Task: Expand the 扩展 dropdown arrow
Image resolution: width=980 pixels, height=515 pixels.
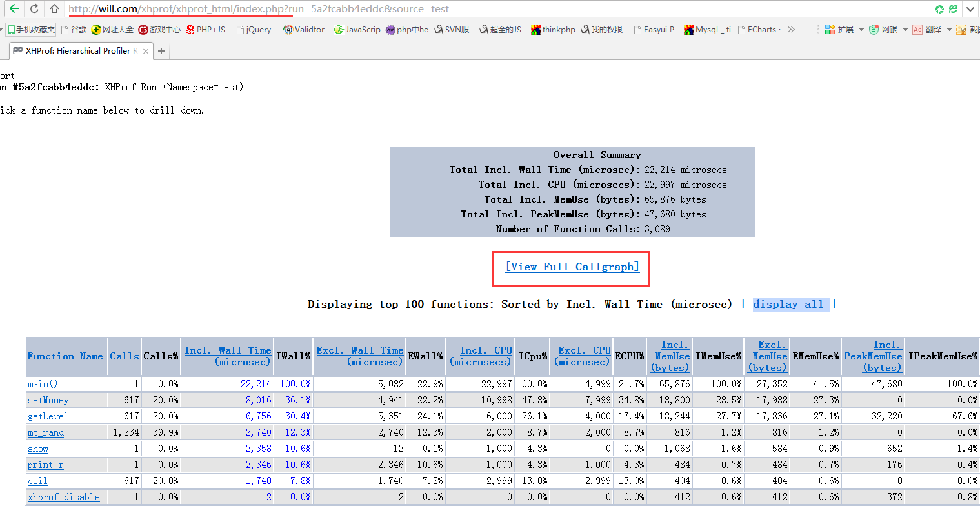Action: coord(861,30)
